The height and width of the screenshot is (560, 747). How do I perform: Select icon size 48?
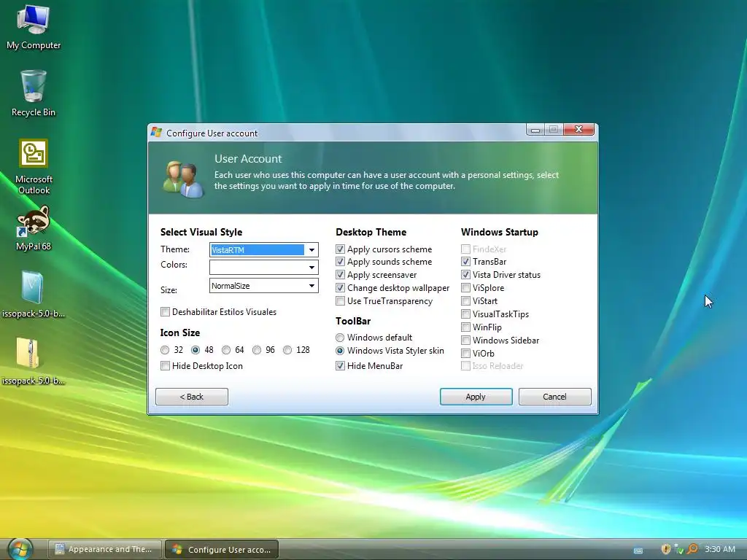pyautogui.click(x=196, y=350)
